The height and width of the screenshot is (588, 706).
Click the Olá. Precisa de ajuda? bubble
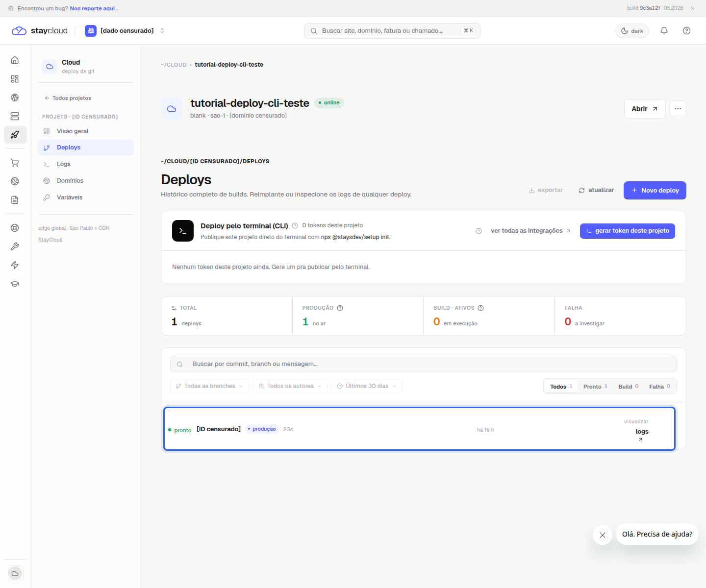click(657, 534)
